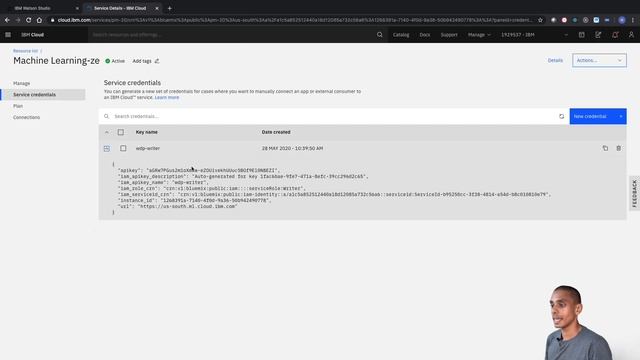Image resolution: width=640 pixels, height=360 pixels.
Task: Open the notifications bell icon
Action: point(615,35)
